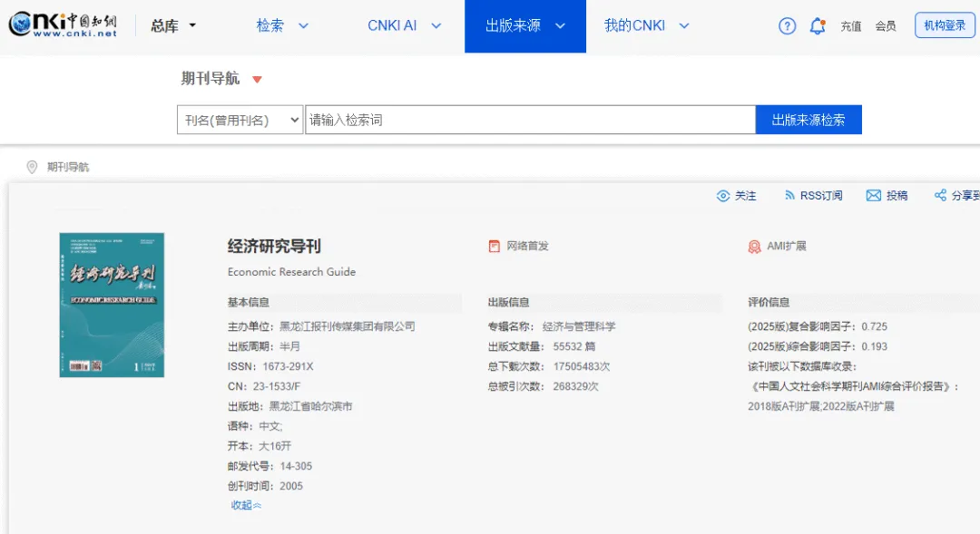The width and height of the screenshot is (980, 534).
Task: Click the 综合影响因子 0.193 value
Action: pyautogui.click(x=874, y=346)
